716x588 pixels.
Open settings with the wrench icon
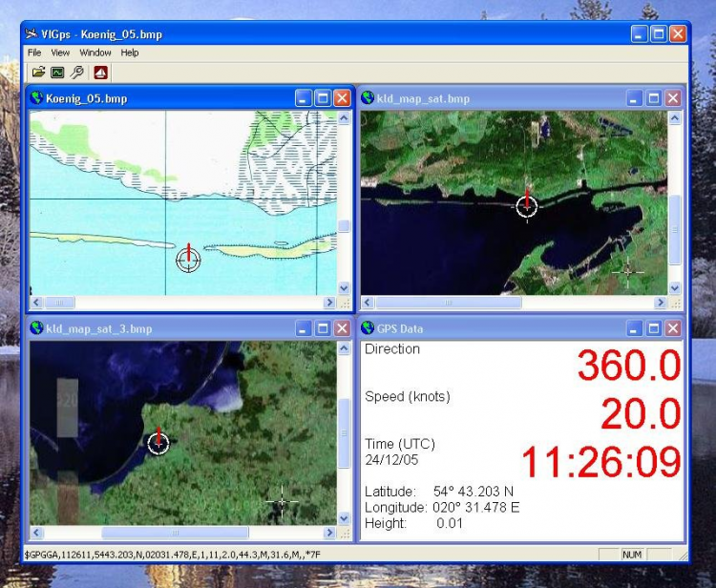coord(76,73)
